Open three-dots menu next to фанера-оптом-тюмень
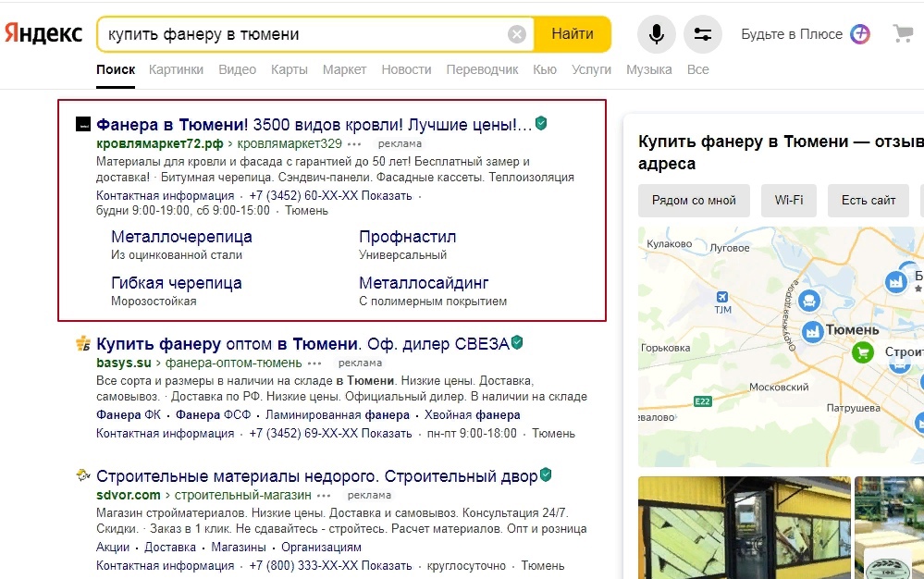 tap(314, 363)
